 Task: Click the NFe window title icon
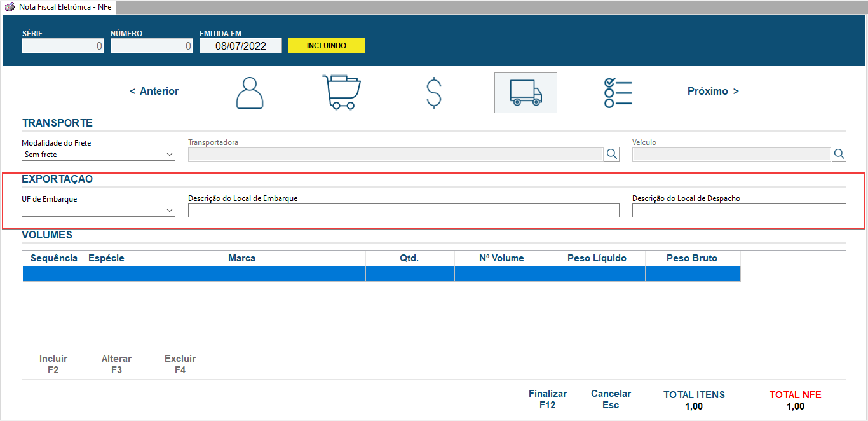point(10,6)
